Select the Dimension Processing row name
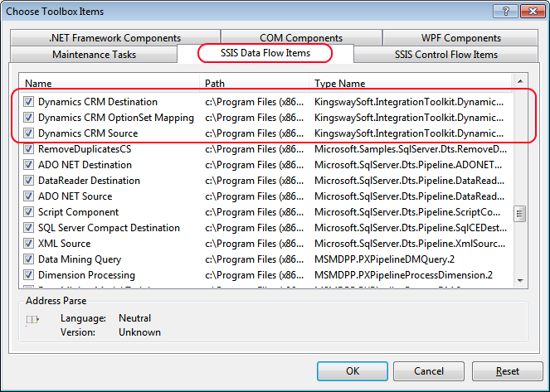The height and width of the screenshot is (392, 550). click(x=86, y=275)
